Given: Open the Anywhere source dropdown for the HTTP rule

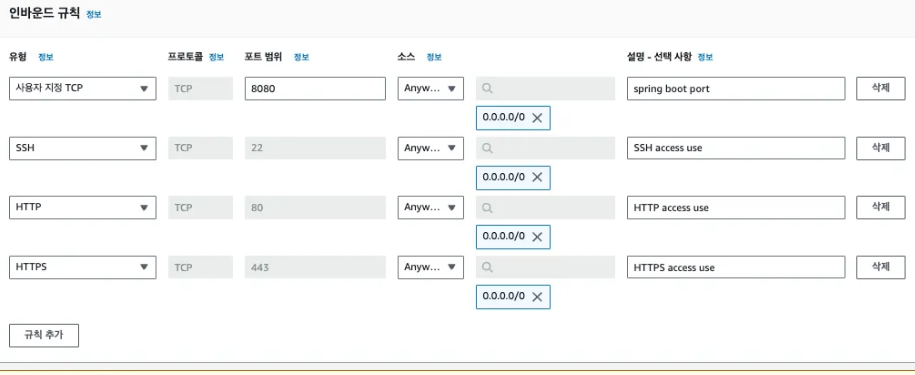Looking at the screenshot, I should [x=431, y=208].
